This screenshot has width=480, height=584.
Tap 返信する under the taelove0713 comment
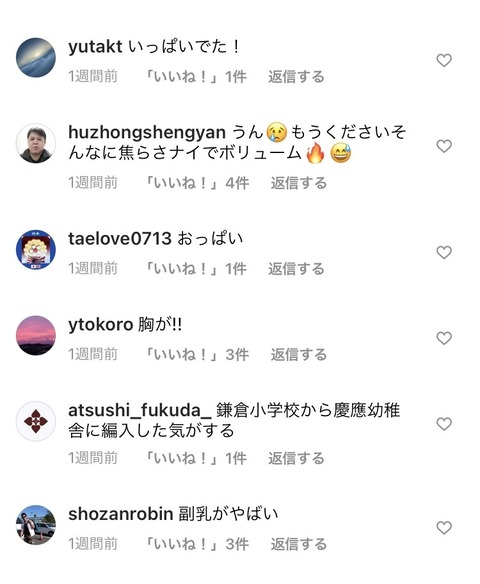click(x=296, y=269)
